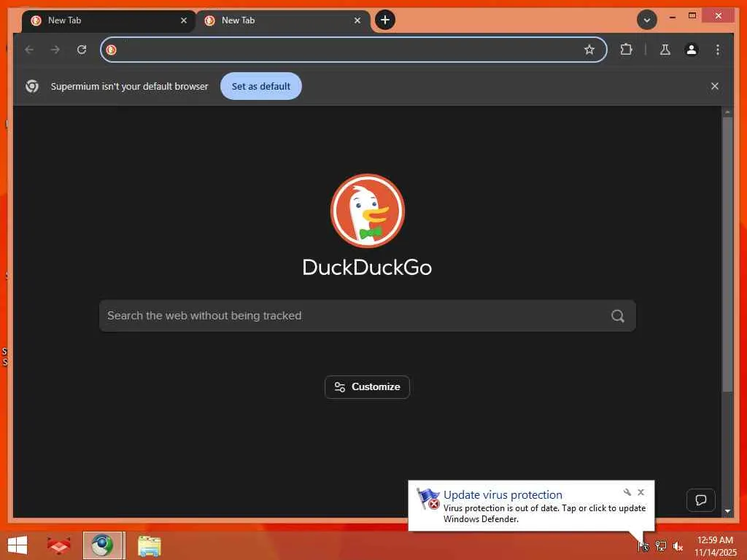This screenshot has width=747, height=560.
Task: Expand the tab search dropdown arrow
Action: 646,20
